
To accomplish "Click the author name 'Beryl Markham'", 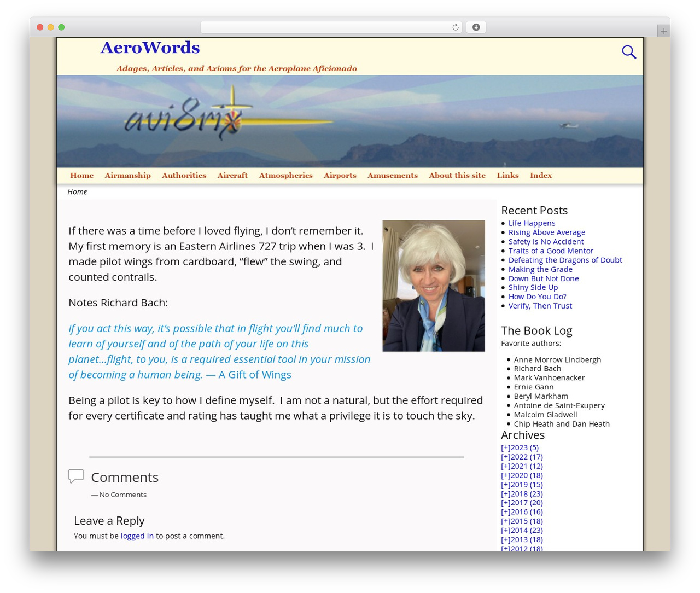I will click(x=541, y=397).
